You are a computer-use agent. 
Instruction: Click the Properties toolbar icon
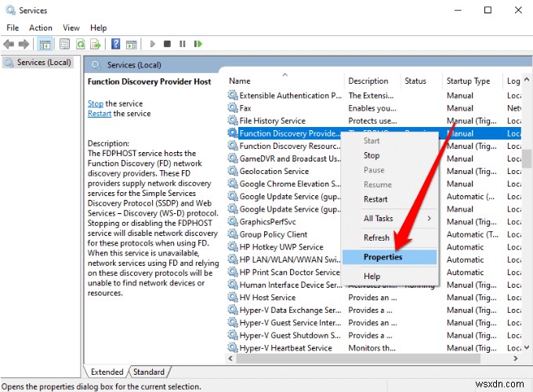pyautogui.click(x=64, y=44)
